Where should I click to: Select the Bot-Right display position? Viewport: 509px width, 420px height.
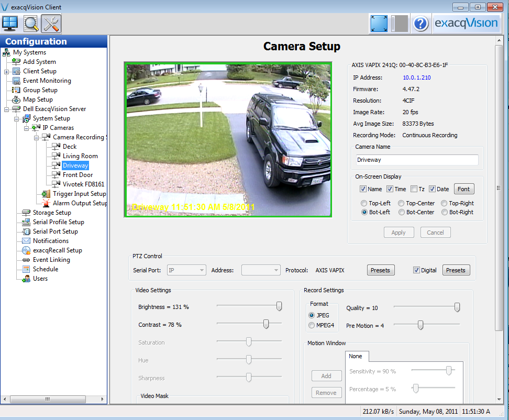point(445,212)
